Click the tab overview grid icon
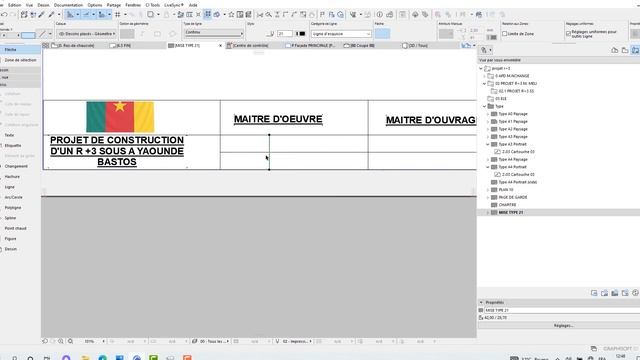The width and height of the screenshot is (640, 360). (x=46, y=46)
